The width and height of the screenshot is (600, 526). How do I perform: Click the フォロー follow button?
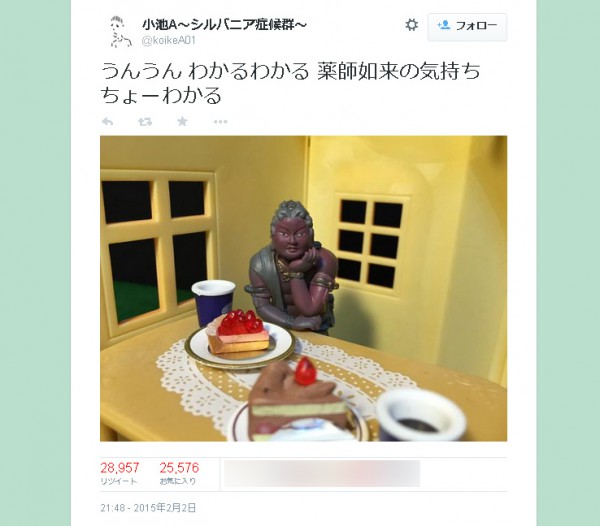pos(467,27)
